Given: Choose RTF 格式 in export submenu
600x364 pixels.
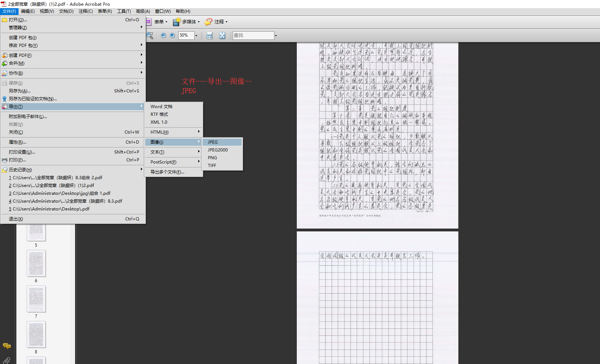Looking at the screenshot, I should pos(174,114).
